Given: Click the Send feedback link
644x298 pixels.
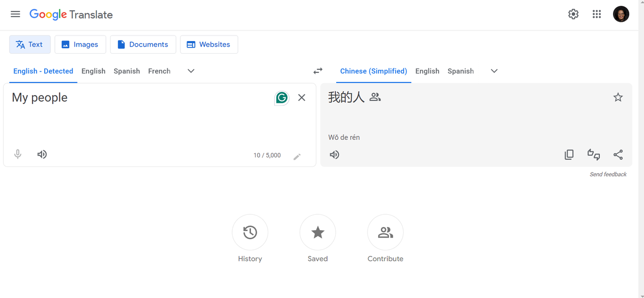Looking at the screenshot, I should [608, 174].
